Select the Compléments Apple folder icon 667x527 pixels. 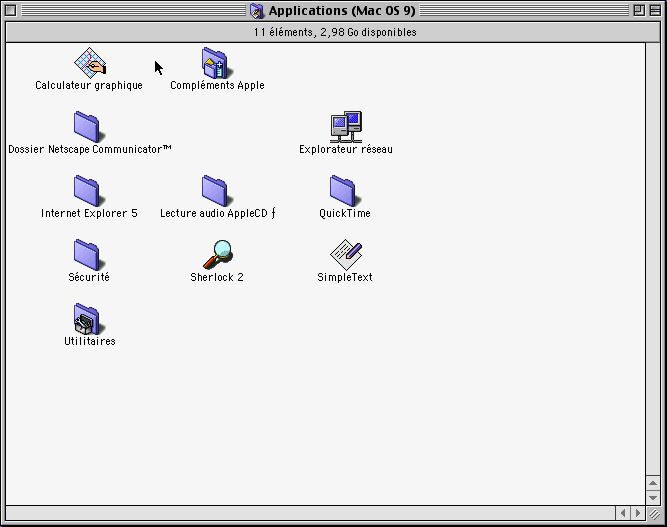coord(215,63)
